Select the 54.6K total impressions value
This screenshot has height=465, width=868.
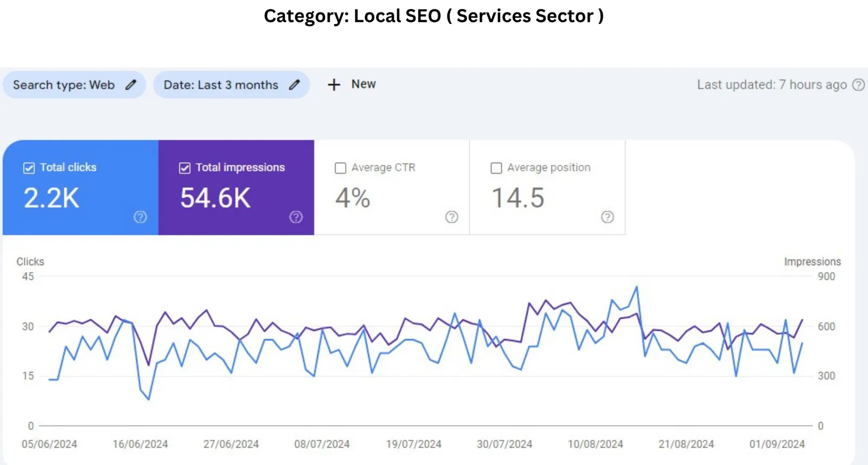click(215, 198)
